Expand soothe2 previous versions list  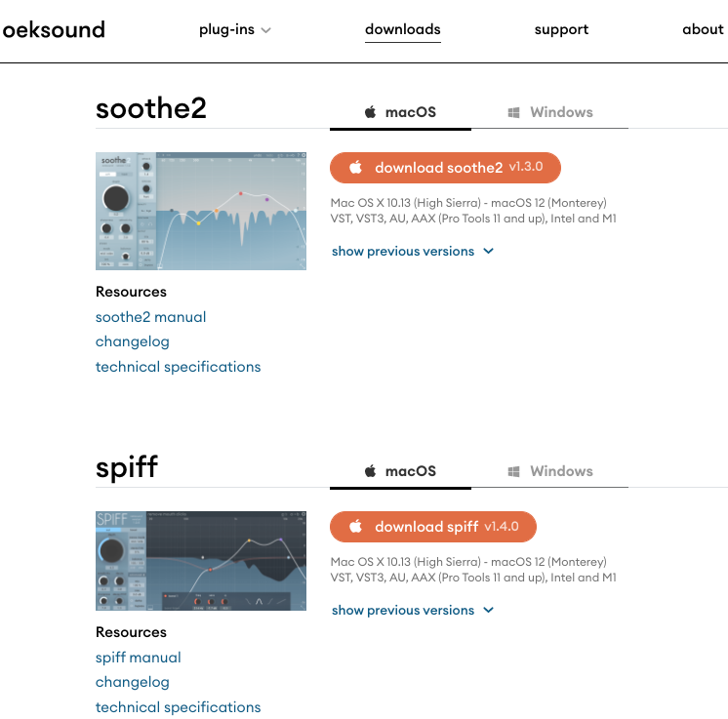point(413,252)
